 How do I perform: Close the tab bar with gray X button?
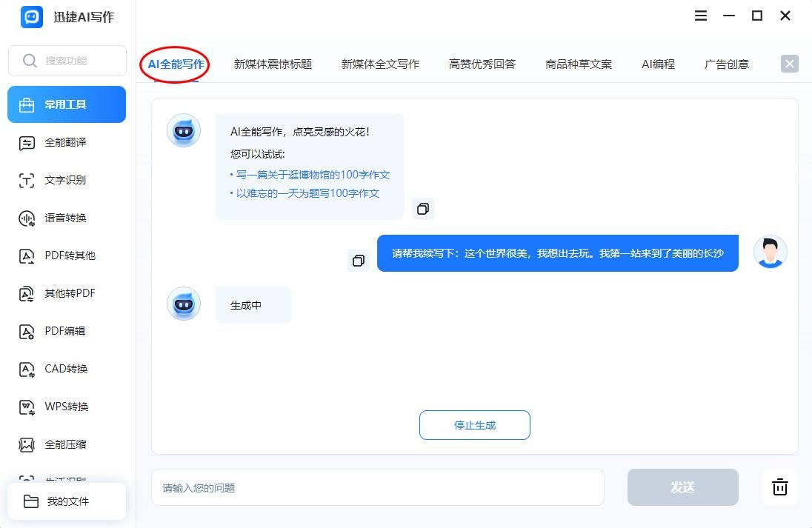pos(789,64)
